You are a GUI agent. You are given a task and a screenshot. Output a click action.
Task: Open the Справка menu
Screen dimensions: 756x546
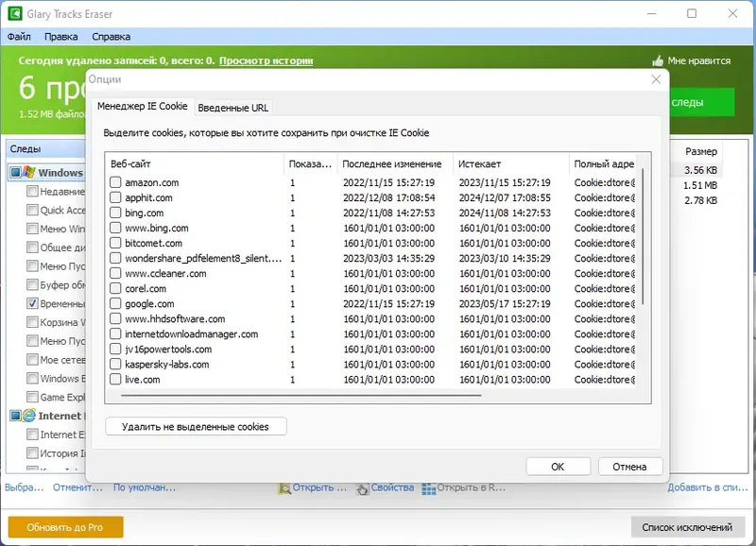(x=111, y=37)
